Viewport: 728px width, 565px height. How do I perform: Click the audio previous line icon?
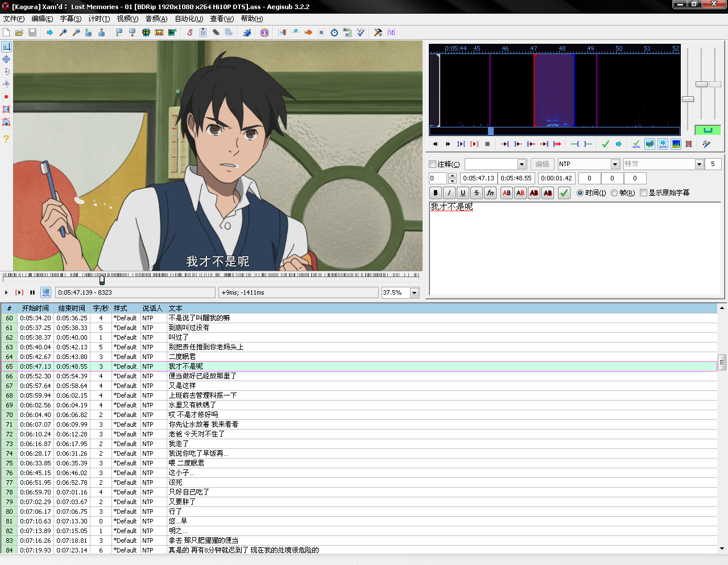coord(435,144)
